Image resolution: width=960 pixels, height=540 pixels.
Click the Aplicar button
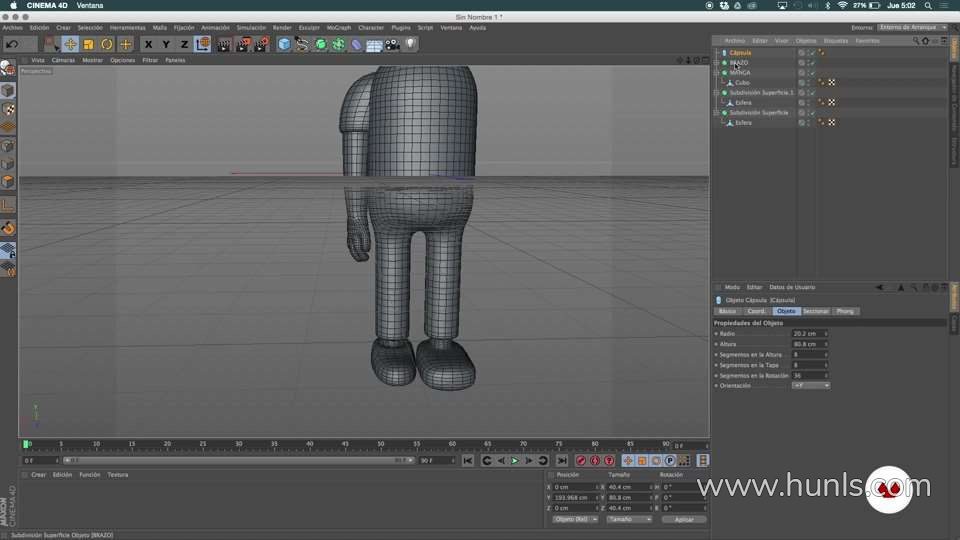tap(684, 519)
